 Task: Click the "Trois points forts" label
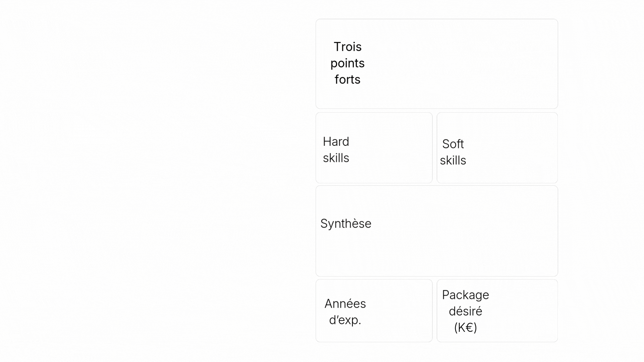(x=347, y=63)
